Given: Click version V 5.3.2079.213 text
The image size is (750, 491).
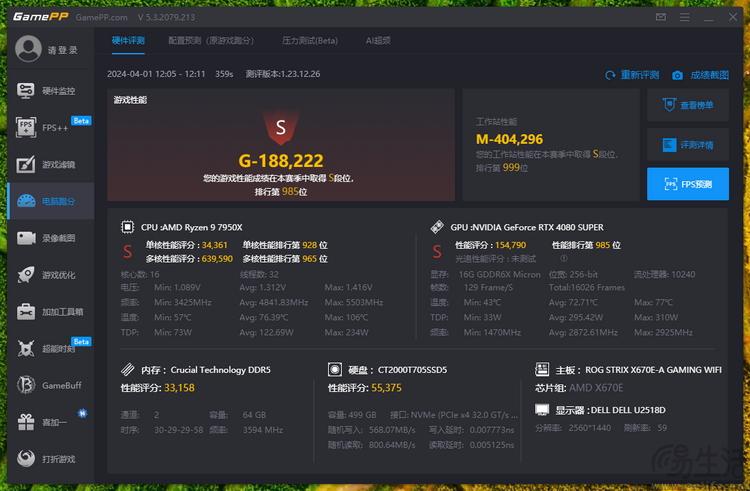Looking at the screenshot, I should click(166, 17).
